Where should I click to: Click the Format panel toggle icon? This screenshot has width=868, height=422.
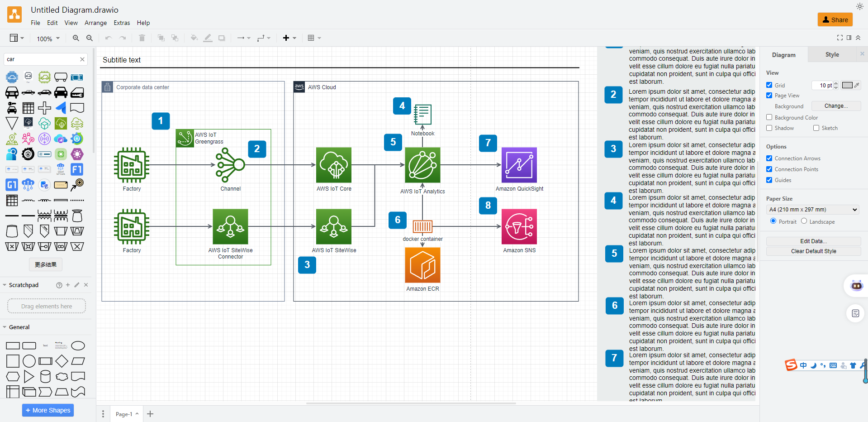(849, 38)
